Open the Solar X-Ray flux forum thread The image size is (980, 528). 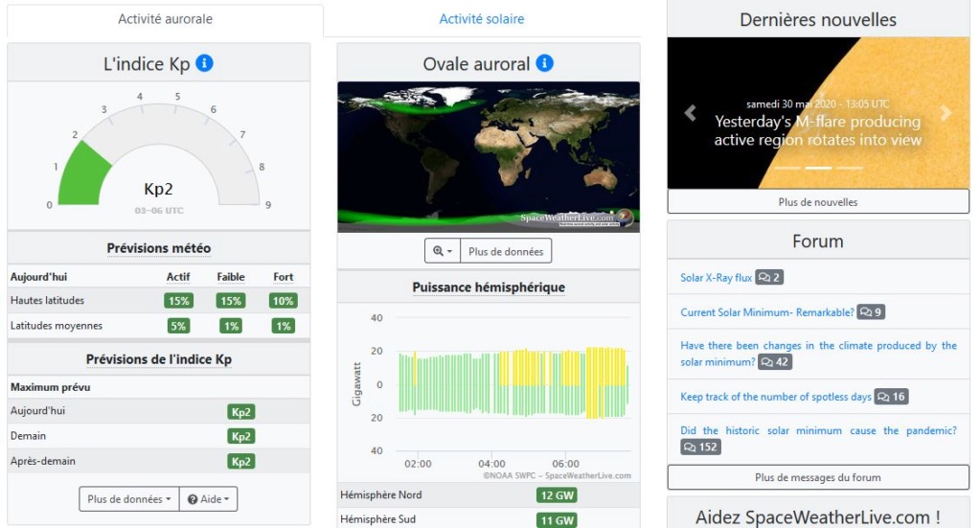[x=716, y=278]
